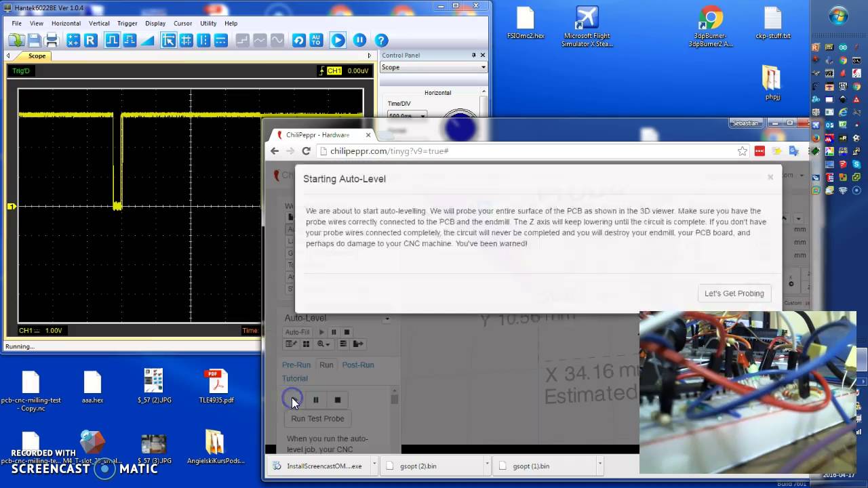Viewport: 868px width, 488px height.
Task: Open the TLE4935.pdf desktop file
Action: click(x=217, y=386)
